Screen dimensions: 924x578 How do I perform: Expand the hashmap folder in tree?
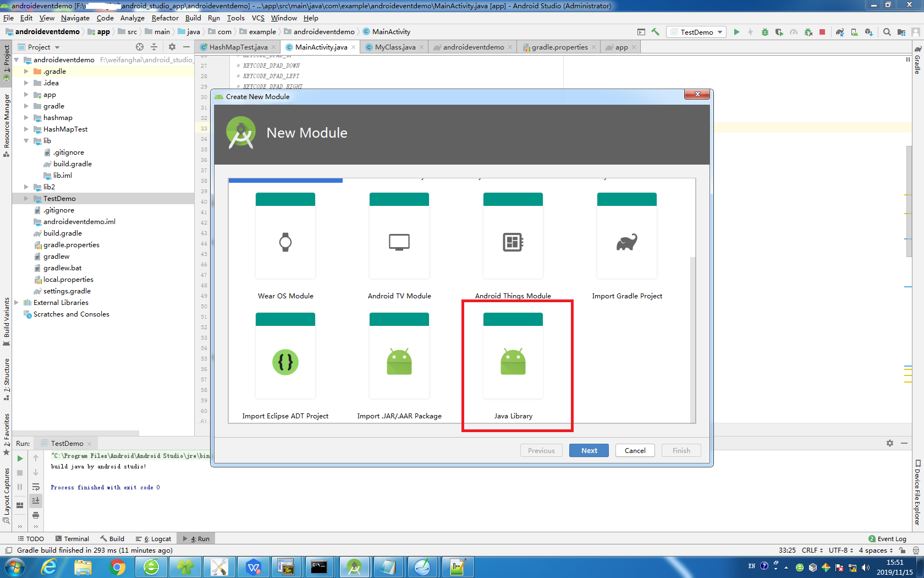coord(26,117)
